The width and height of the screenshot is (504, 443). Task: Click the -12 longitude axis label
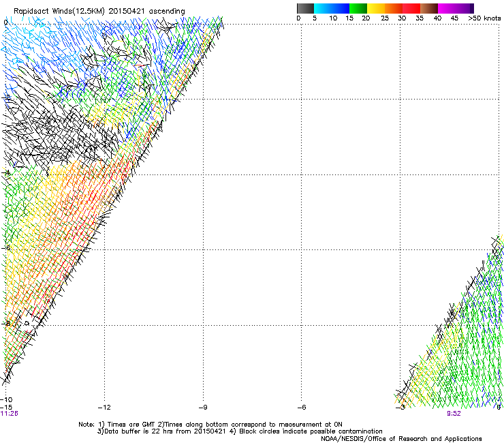[x=104, y=408]
